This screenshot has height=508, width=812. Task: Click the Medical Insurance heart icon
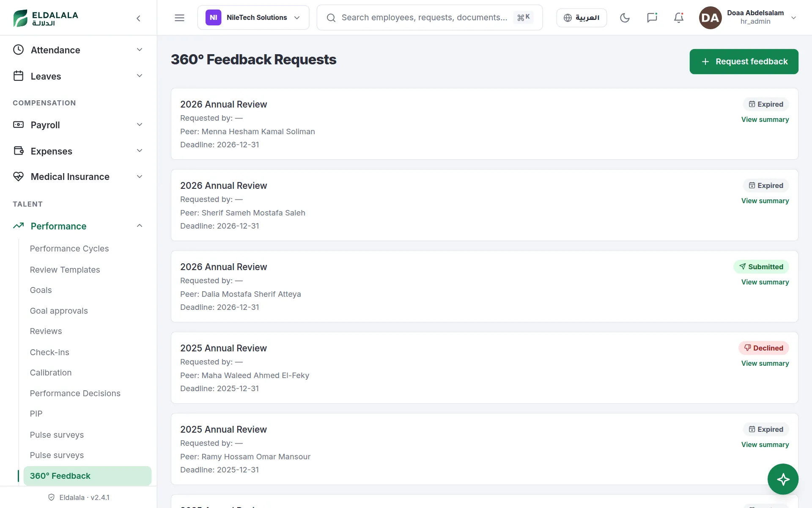click(18, 177)
